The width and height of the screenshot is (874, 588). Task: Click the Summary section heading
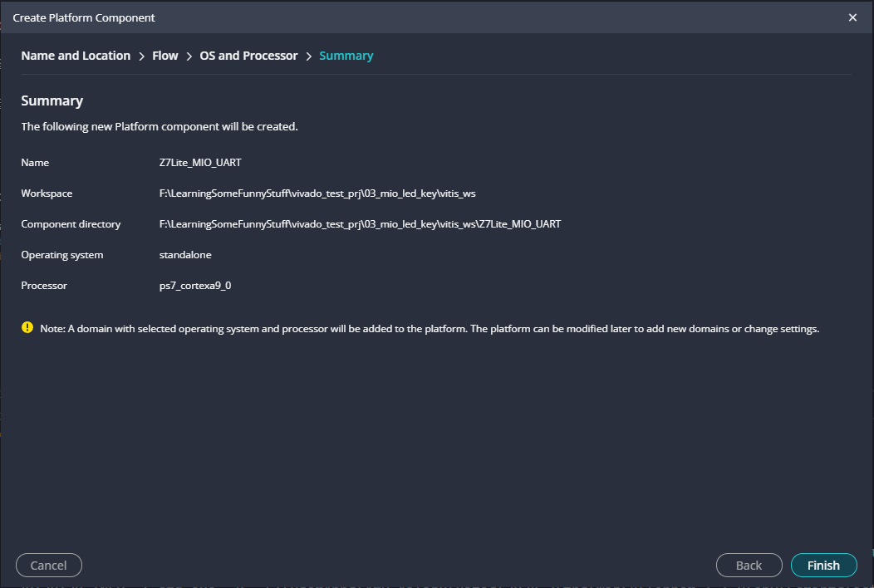pos(52,100)
